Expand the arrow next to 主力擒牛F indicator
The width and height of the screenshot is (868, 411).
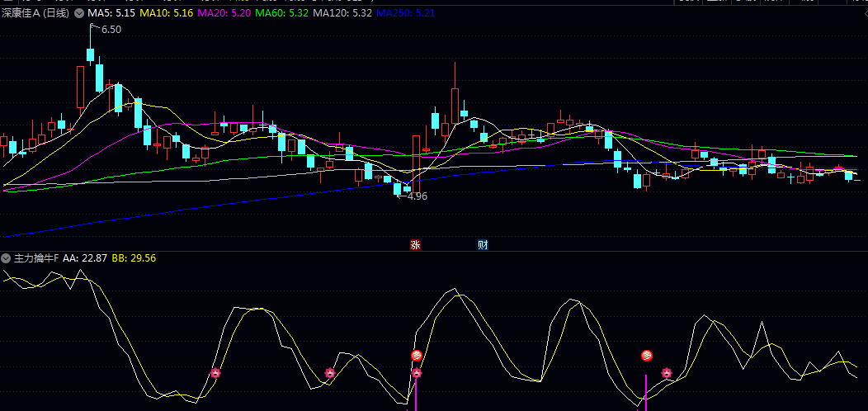pos(7,258)
